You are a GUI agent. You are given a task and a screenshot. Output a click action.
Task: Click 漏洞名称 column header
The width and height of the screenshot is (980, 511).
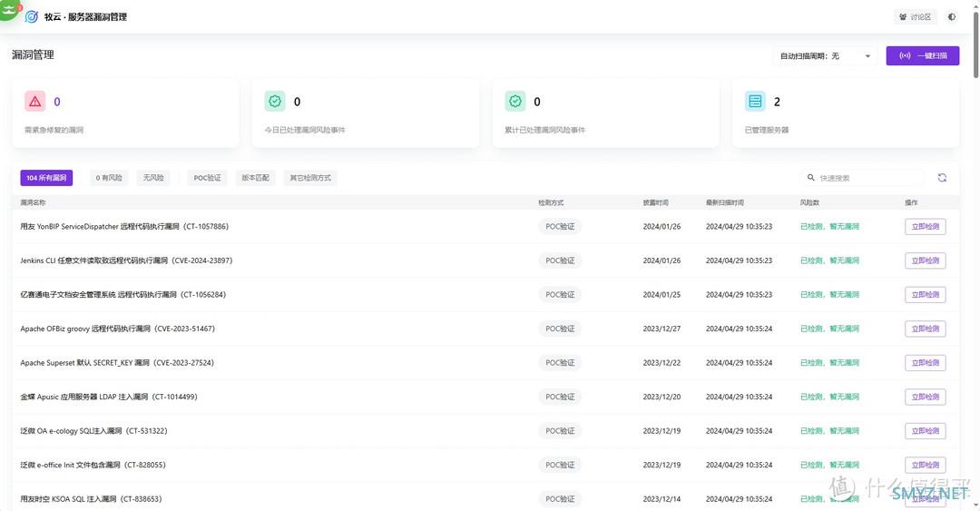33,202
